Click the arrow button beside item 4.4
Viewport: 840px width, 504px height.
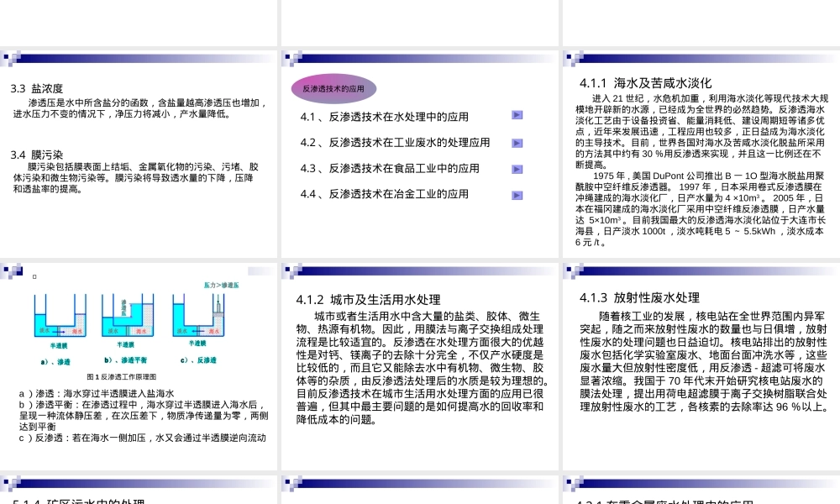[x=517, y=196]
